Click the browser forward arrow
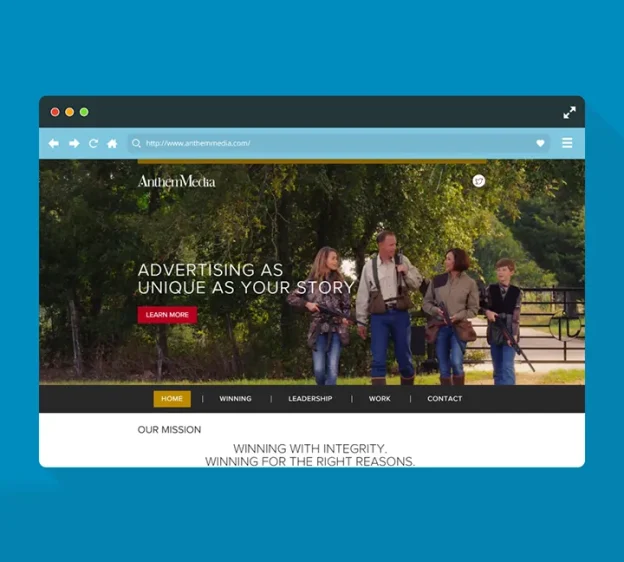The image size is (624, 562). [x=74, y=143]
